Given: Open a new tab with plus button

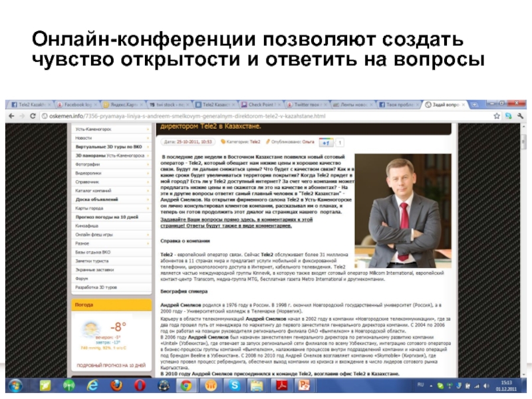Looking at the screenshot, I should (474, 105).
